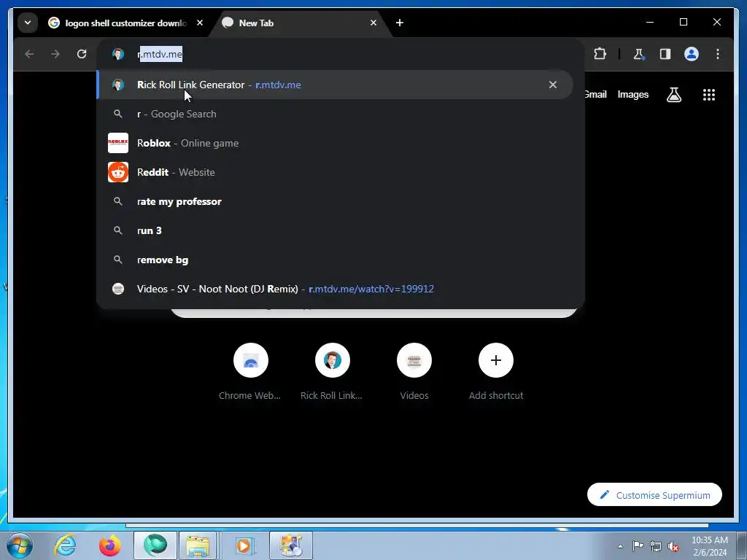Open the three-dot browser menu
747x560 pixels.
pos(718,54)
